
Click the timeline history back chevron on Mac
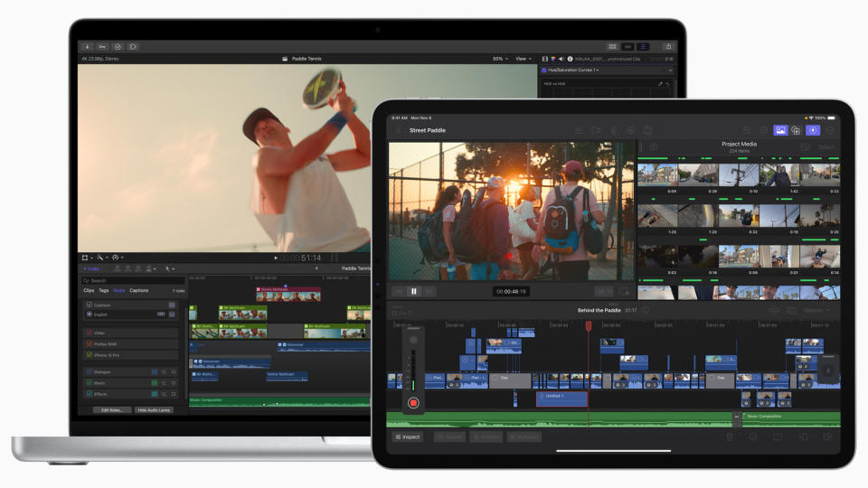tap(316, 268)
